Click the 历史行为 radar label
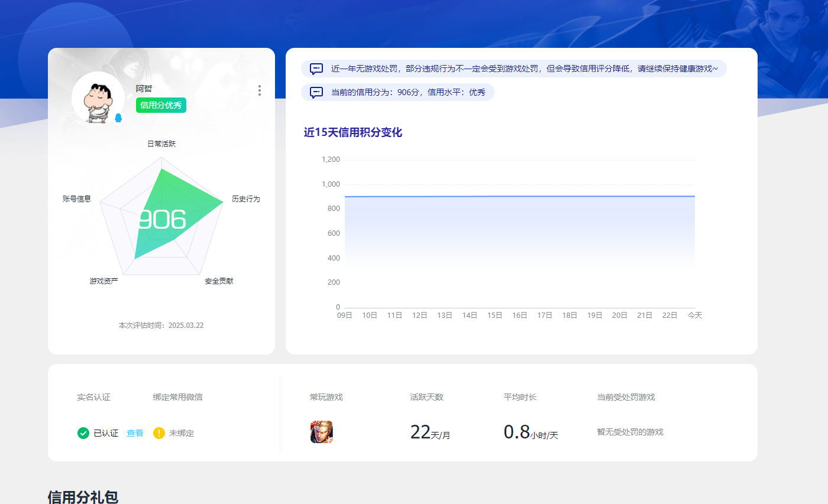The height and width of the screenshot is (504, 828). 245,199
